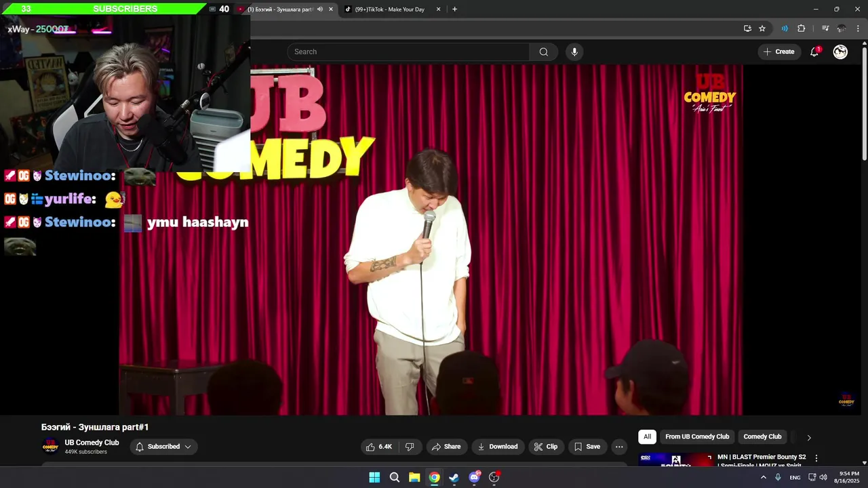
Task: Open YouTube account avatar menu
Action: [x=840, y=52]
